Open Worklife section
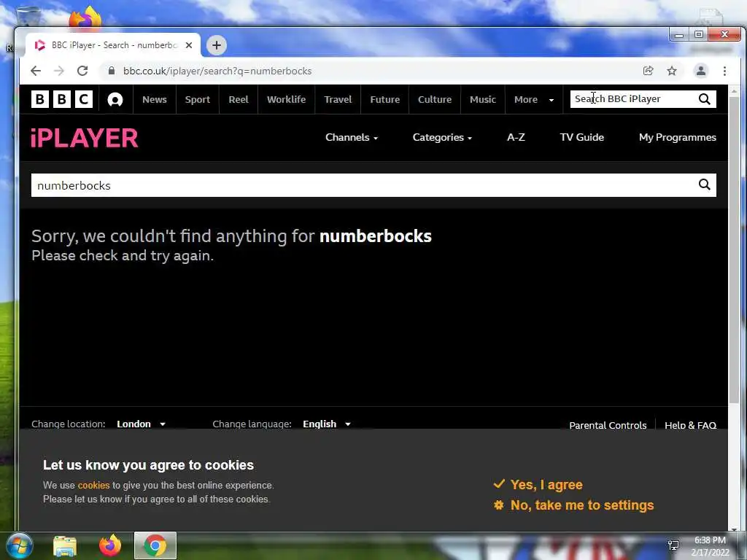 pos(286,99)
